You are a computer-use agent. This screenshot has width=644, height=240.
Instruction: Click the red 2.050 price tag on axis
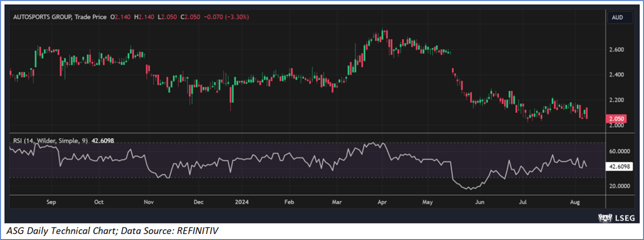(617, 119)
